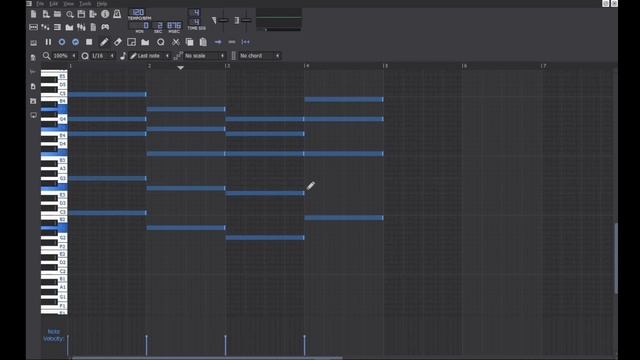Click the What's This info icon
Viewport: 640px width, 360px height.
(105, 14)
